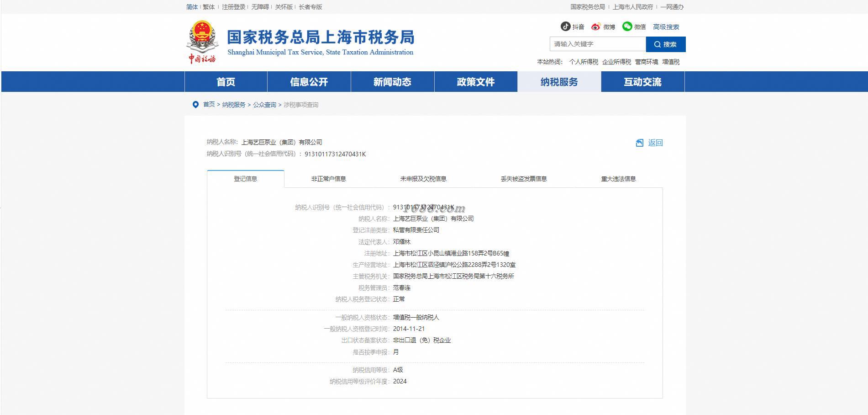Open 注册登录 register/login link
Viewport: 868px width, 415px height.
tap(234, 7)
